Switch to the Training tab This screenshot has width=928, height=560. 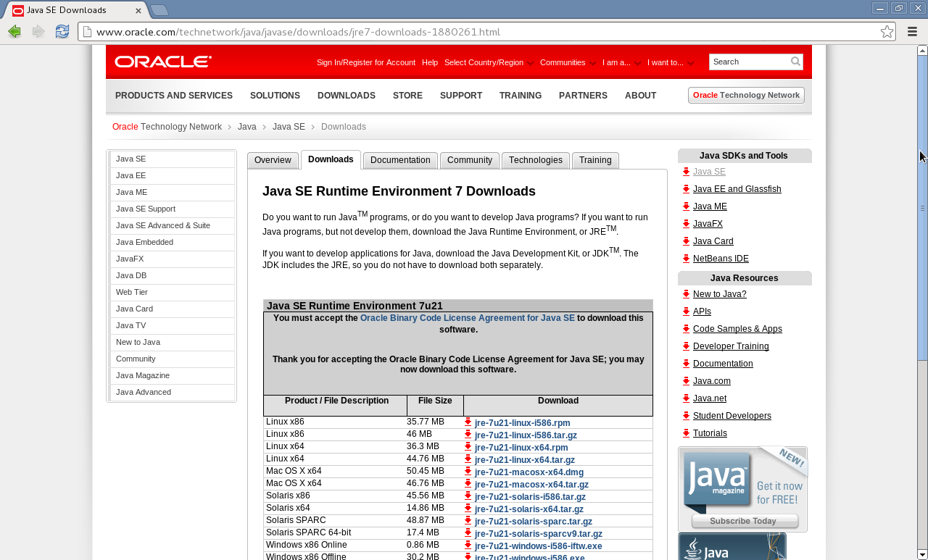[x=595, y=160]
